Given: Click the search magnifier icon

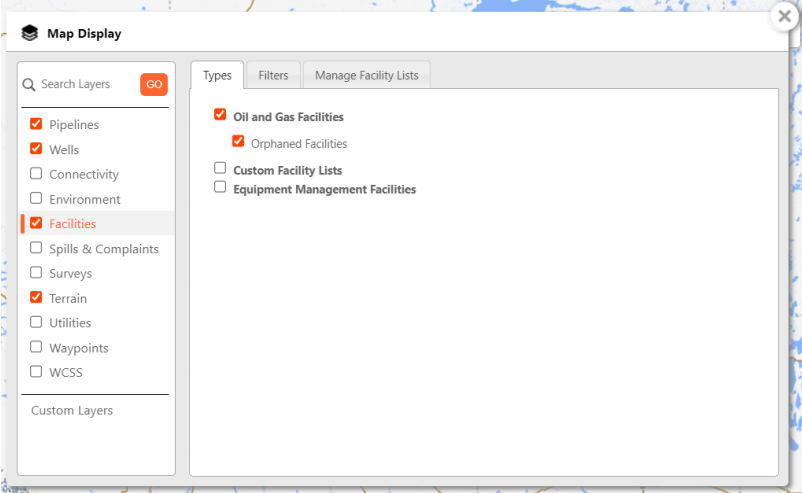Looking at the screenshot, I should 29,85.
